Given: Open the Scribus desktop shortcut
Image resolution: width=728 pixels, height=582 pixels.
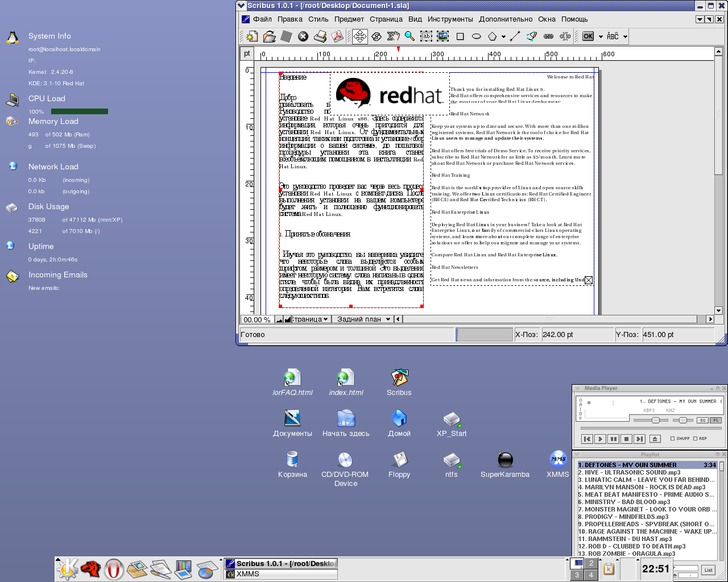Looking at the screenshot, I should [399, 383].
